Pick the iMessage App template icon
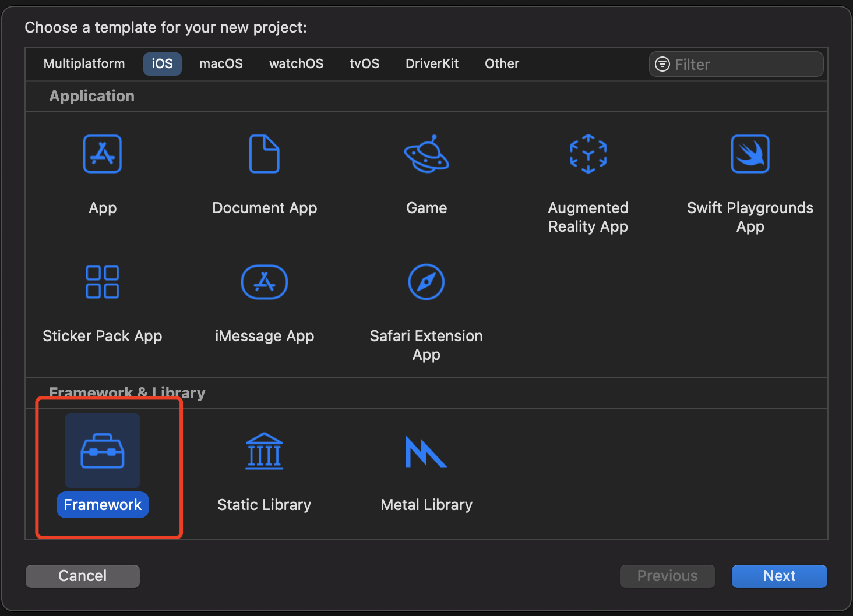Viewport: 853px width, 616px height. tap(265, 282)
